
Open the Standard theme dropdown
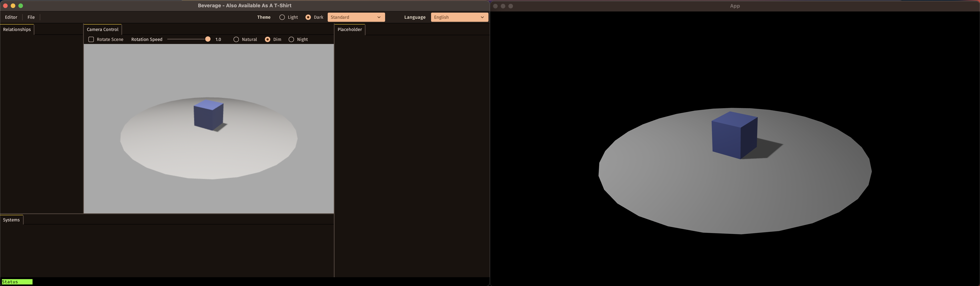pos(356,17)
